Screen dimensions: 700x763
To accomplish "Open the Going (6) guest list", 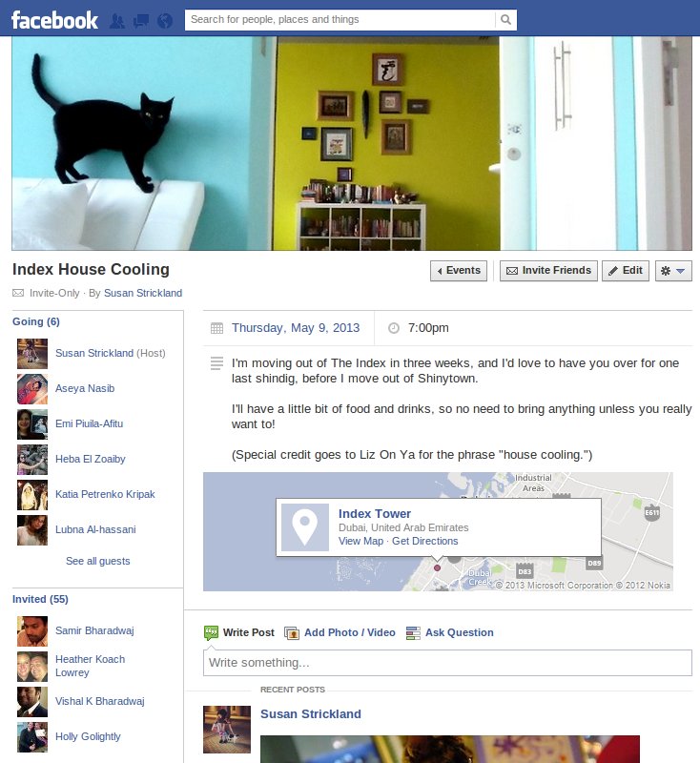I will [36, 321].
